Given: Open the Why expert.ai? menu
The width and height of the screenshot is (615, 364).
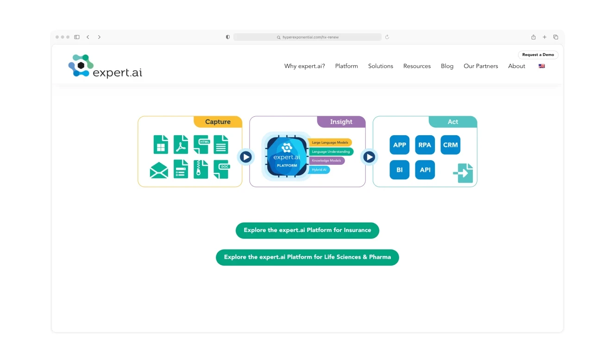Looking at the screenshot, I should (305, 66).
